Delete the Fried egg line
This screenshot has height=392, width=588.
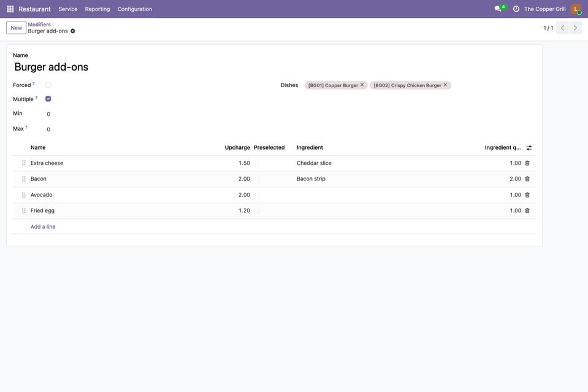(x=527, y=211)
